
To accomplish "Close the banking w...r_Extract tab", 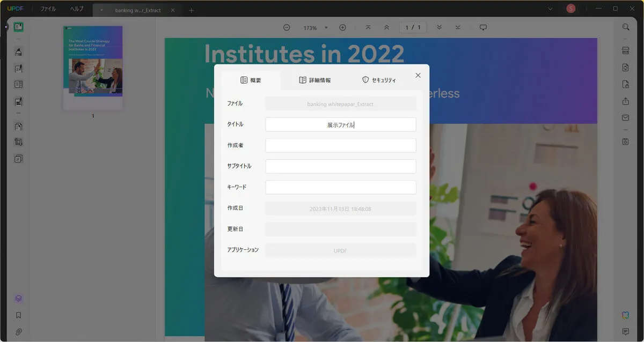I will (x=172, y=10).
